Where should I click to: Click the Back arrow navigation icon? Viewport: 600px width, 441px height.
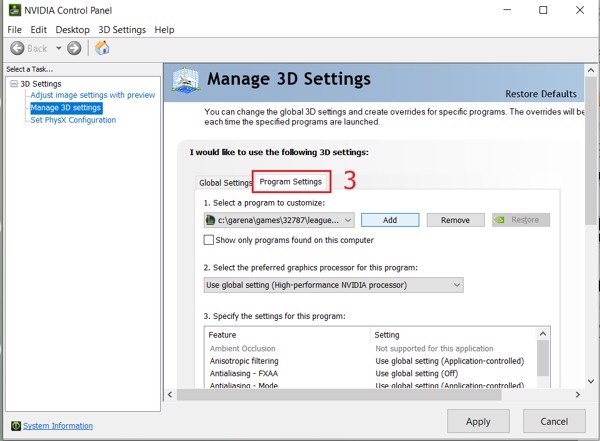[x=17, y=48]
